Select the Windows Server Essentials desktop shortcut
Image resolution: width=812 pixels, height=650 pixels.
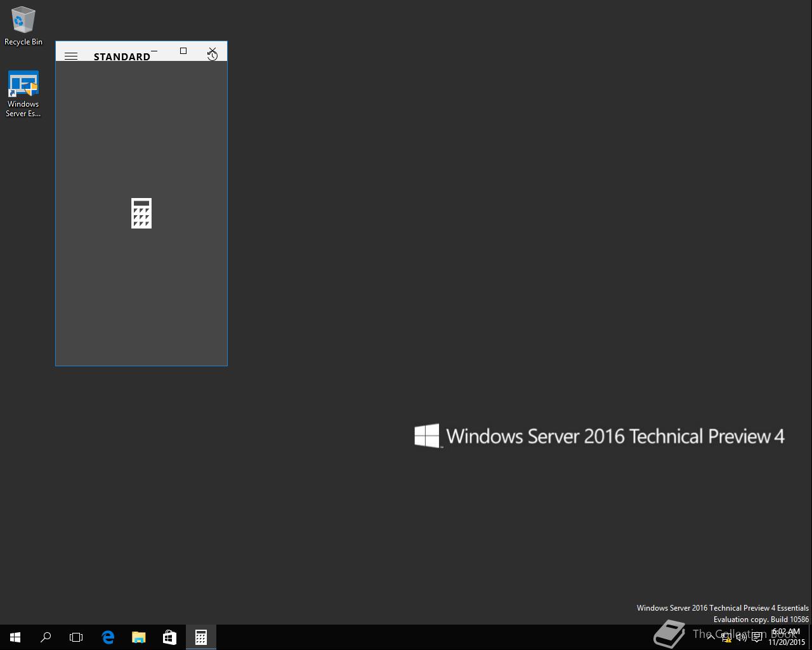23,94
